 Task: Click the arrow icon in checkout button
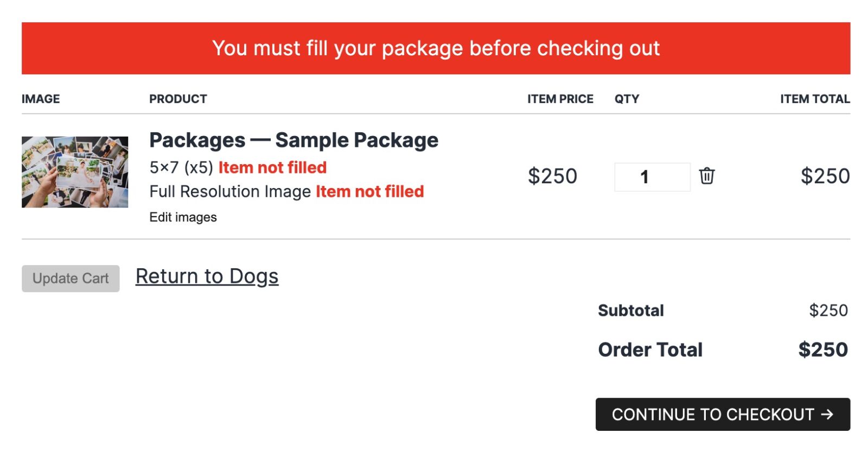(x=827, y=415)
